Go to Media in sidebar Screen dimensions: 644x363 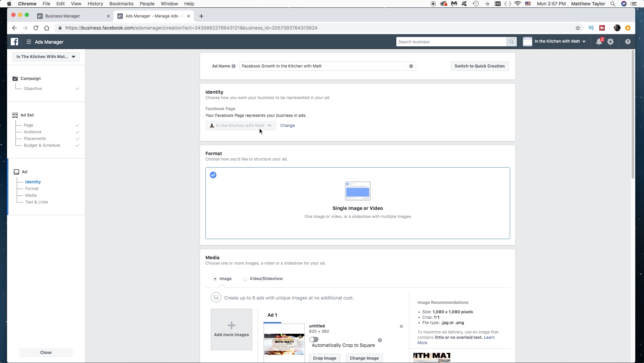pyautogui.click(x=31, y=195)
